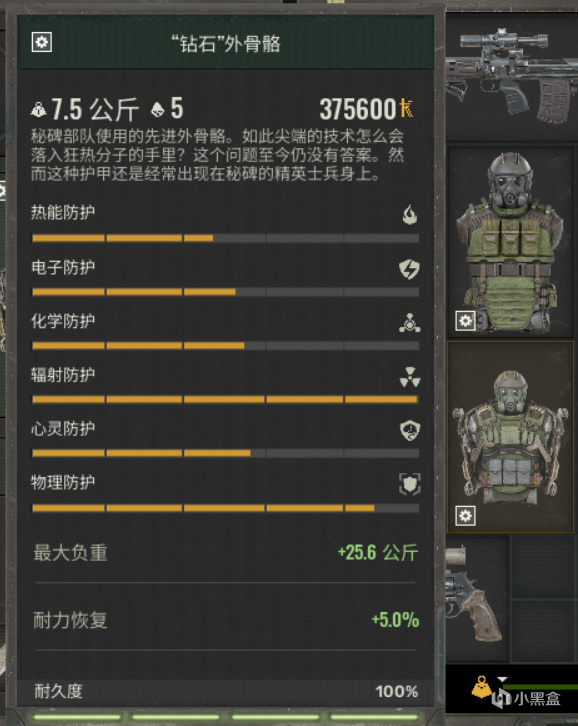Click the electrical protection lightning shield icon
This screenshot has width=578, height=726.
click(x=409, y=269)
